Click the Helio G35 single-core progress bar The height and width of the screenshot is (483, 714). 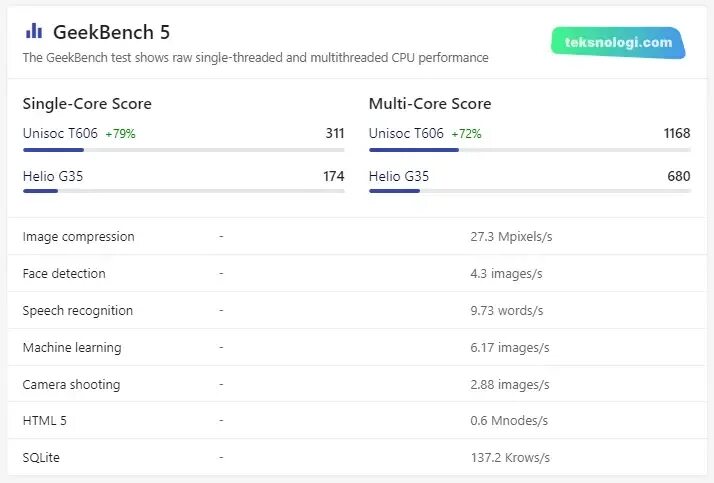click(183, 190)
